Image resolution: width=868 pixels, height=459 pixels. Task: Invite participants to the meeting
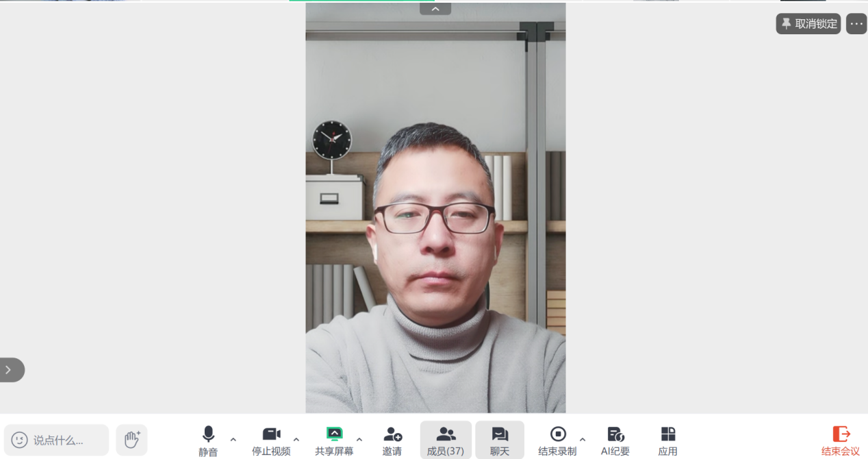[x=393, y=438]
